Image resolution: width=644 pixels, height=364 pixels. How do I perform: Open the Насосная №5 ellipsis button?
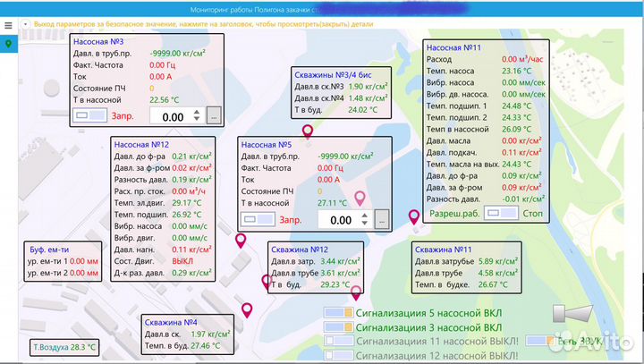point(382,220)
